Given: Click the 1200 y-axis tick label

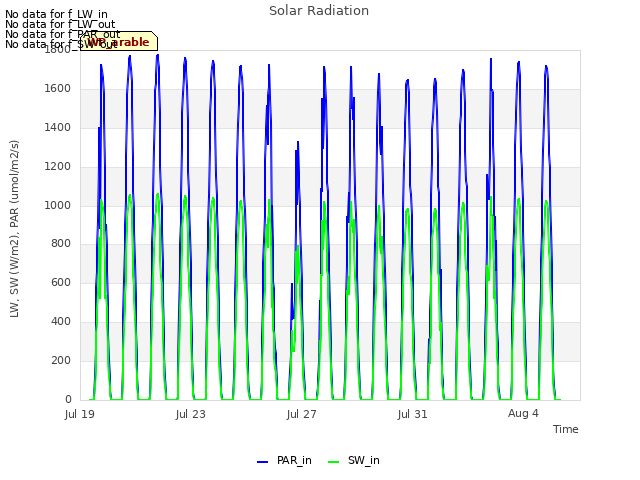Looking at the screenshot, I should tap(58, 167).
